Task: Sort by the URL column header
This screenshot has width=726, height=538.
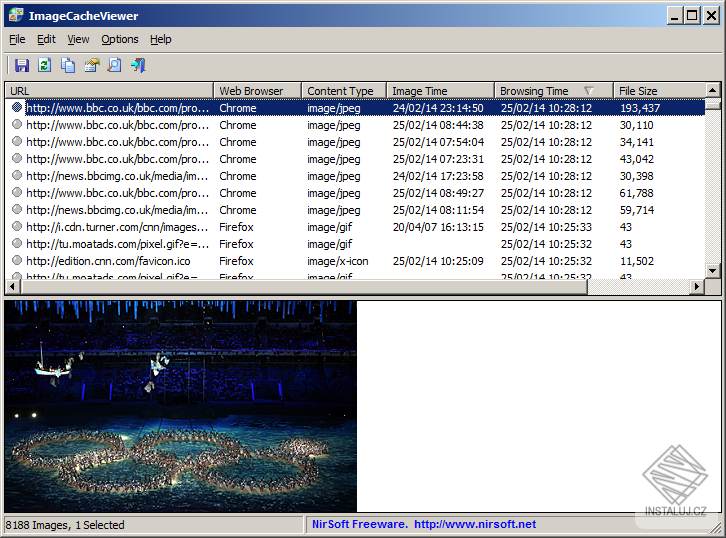Action: (x=109, y=91)
